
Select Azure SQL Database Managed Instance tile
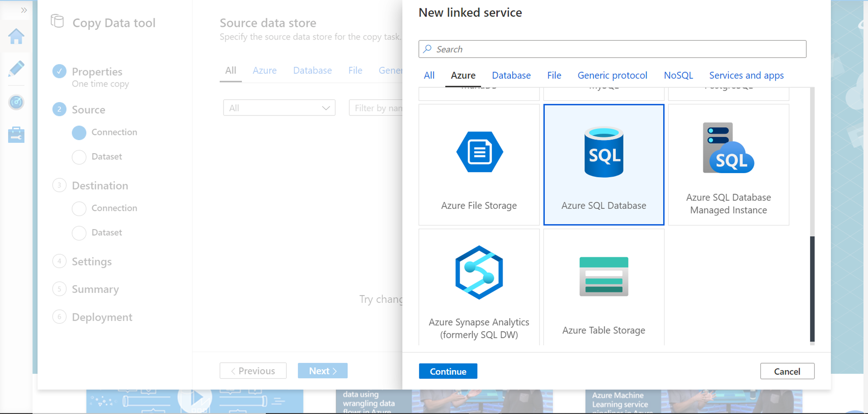[x=728, y=164]
